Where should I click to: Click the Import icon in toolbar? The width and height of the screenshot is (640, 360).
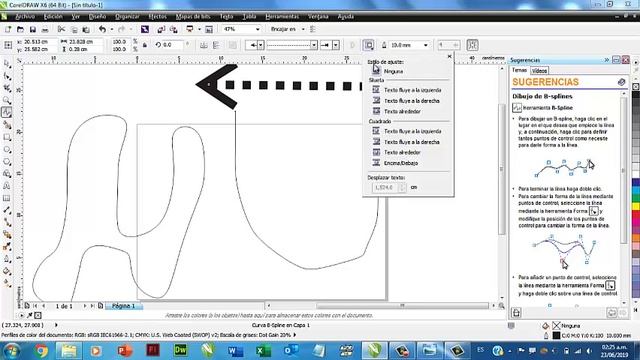point(161,29)
